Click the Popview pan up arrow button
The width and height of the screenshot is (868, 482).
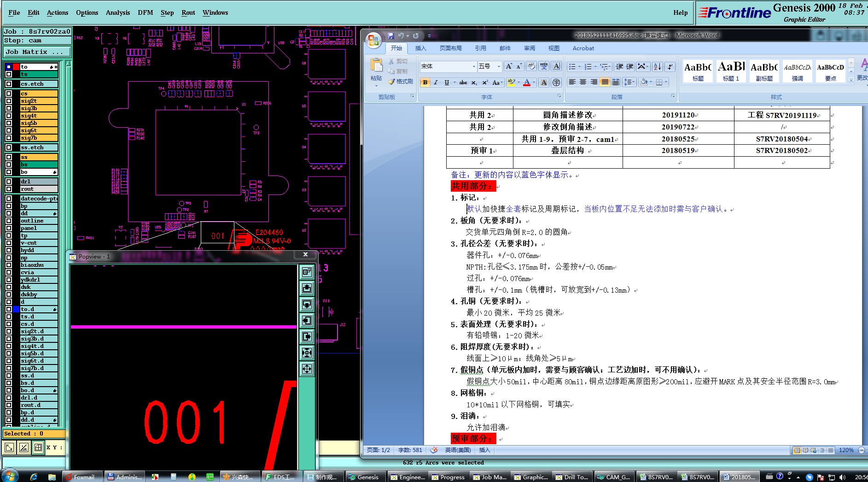point(307,288)
